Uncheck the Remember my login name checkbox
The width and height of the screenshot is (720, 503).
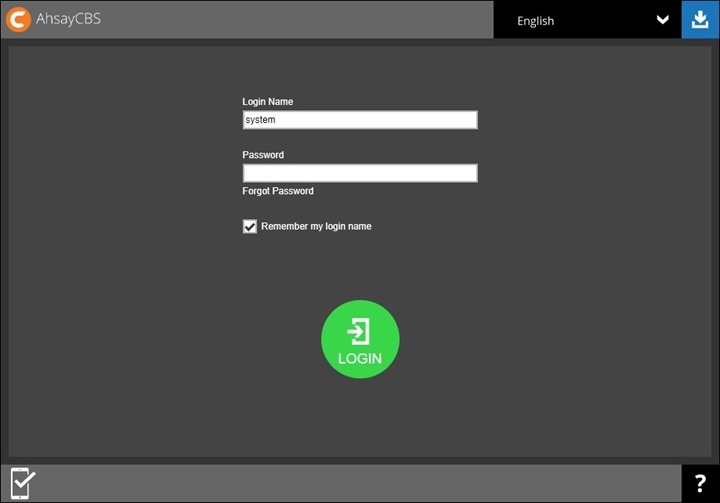(250, 227)
